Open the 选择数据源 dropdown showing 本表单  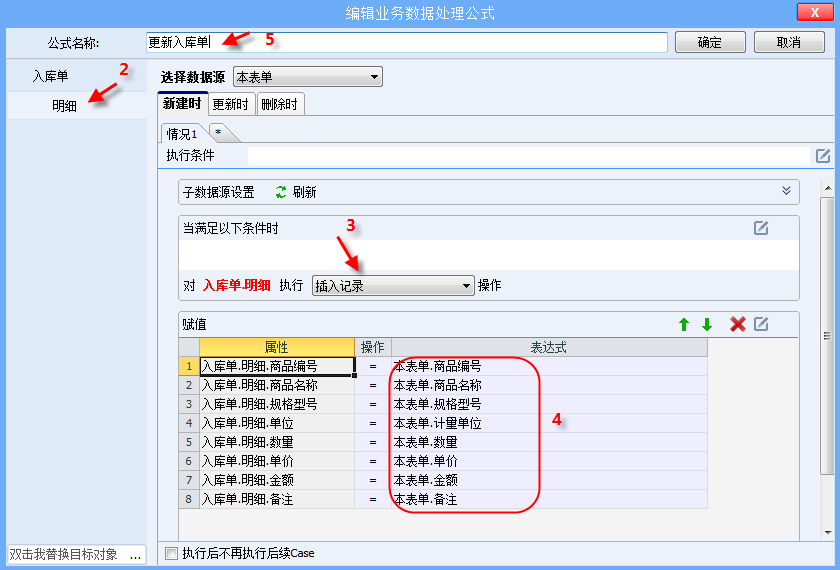coord(308,77)
